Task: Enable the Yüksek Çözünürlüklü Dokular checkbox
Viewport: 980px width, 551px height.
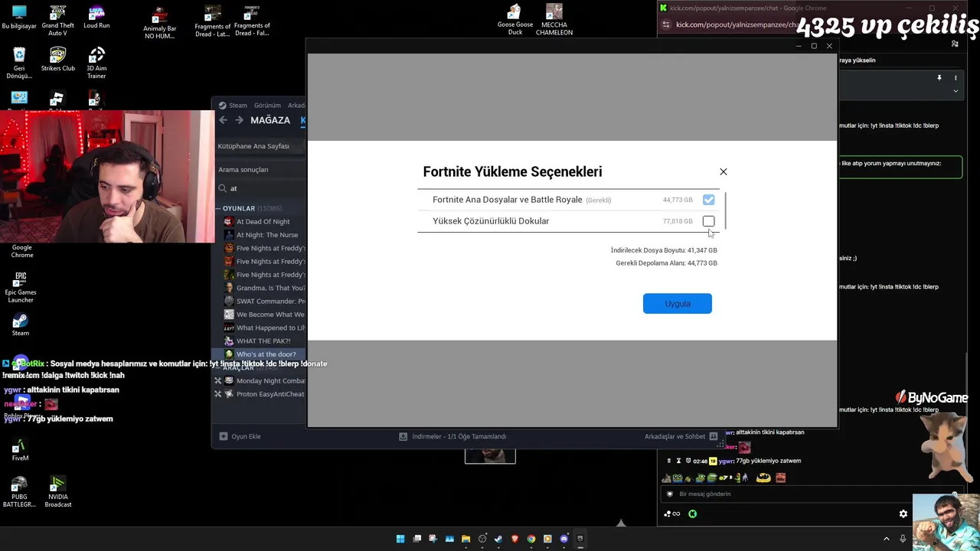Action: [x=708, y=221]
